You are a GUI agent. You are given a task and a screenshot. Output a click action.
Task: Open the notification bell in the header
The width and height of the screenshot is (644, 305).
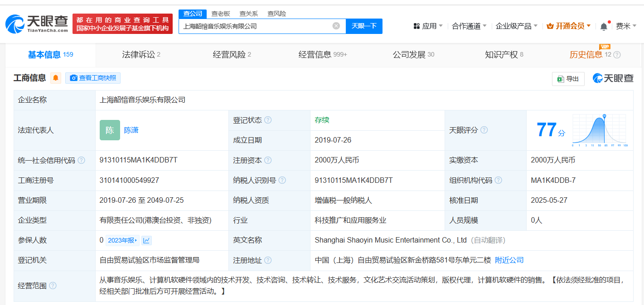click(x=604, y=26)
